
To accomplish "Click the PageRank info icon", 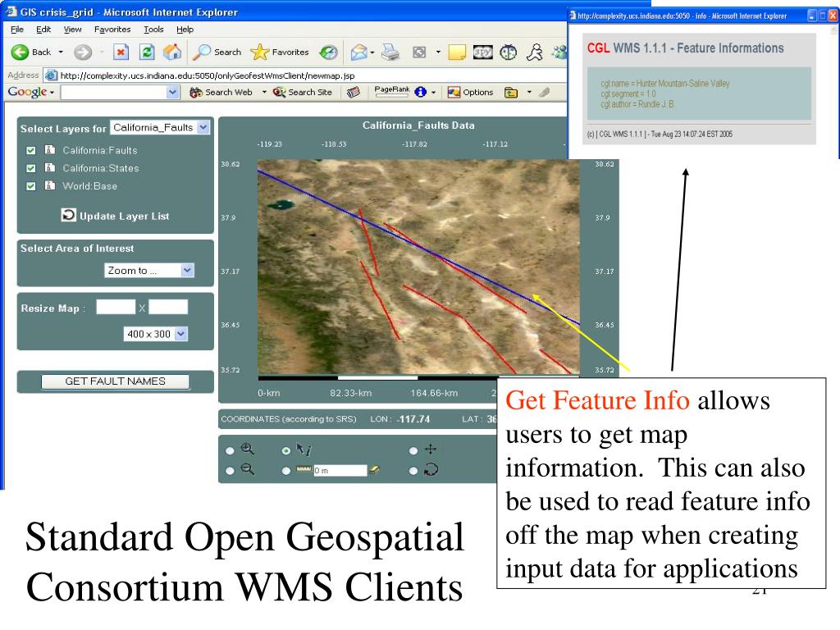I will pyautogui.click(x=421, y=92).
